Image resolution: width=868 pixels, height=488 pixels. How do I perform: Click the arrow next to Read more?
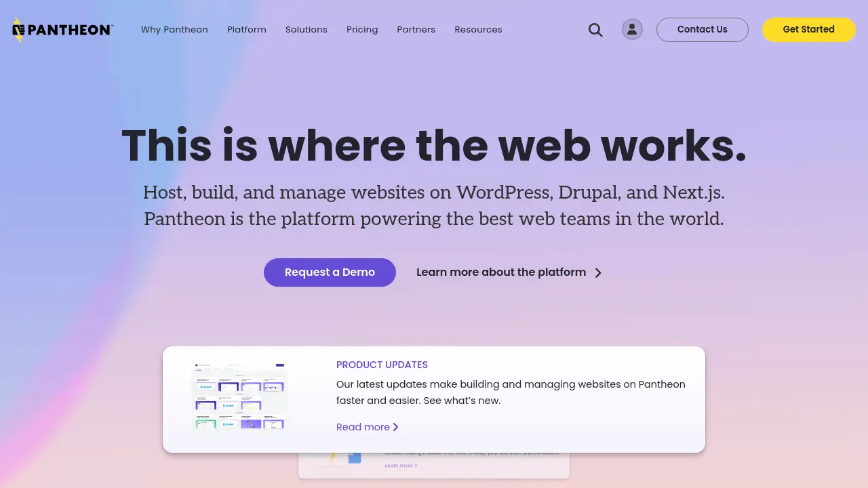point(395,427)
